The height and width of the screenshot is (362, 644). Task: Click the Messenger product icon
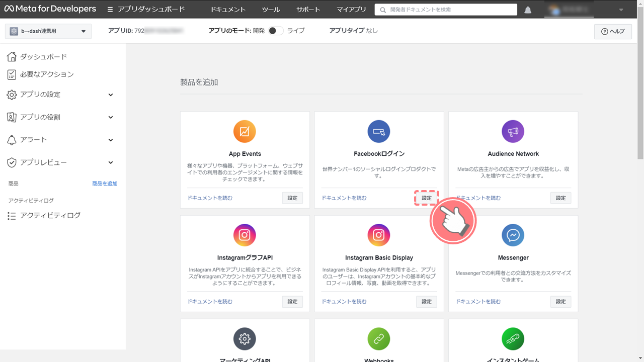click(513, 235)
